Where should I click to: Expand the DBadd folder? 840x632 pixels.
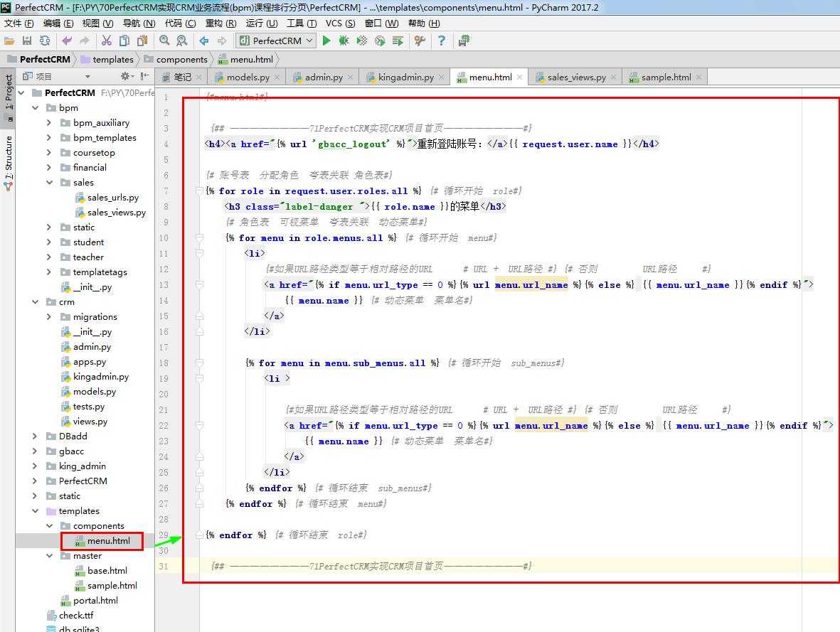click(35, 436)
